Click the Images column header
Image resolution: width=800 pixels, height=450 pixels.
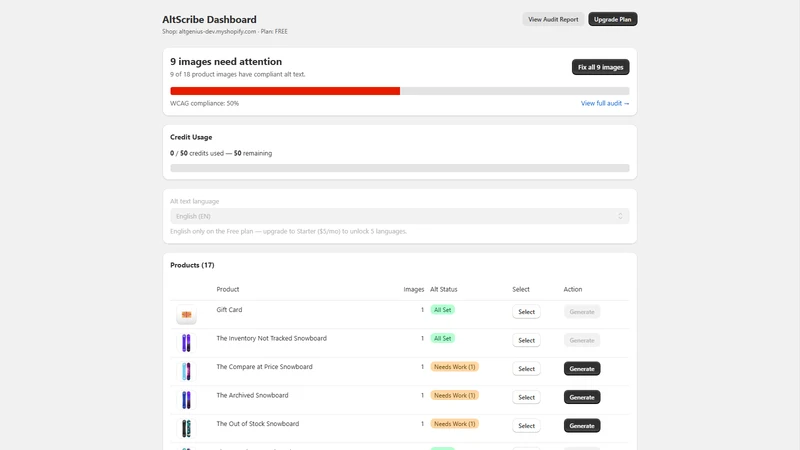pos(414,289)
